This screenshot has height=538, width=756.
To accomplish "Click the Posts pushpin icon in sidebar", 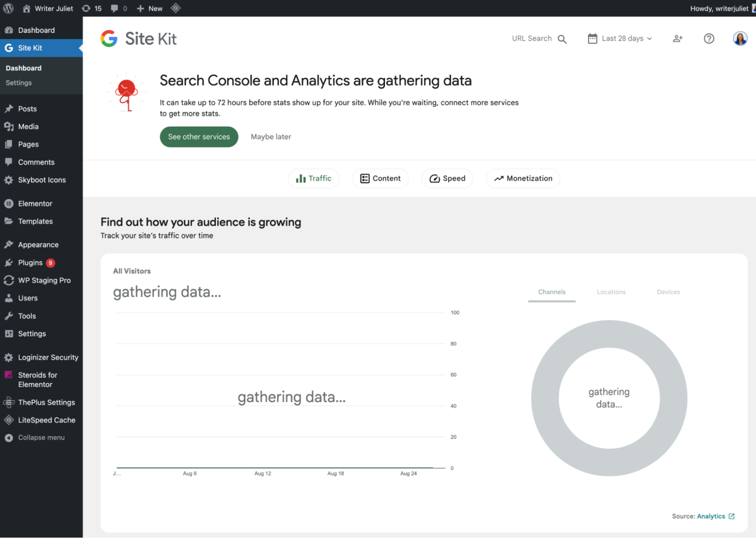I will pos(9,108).
